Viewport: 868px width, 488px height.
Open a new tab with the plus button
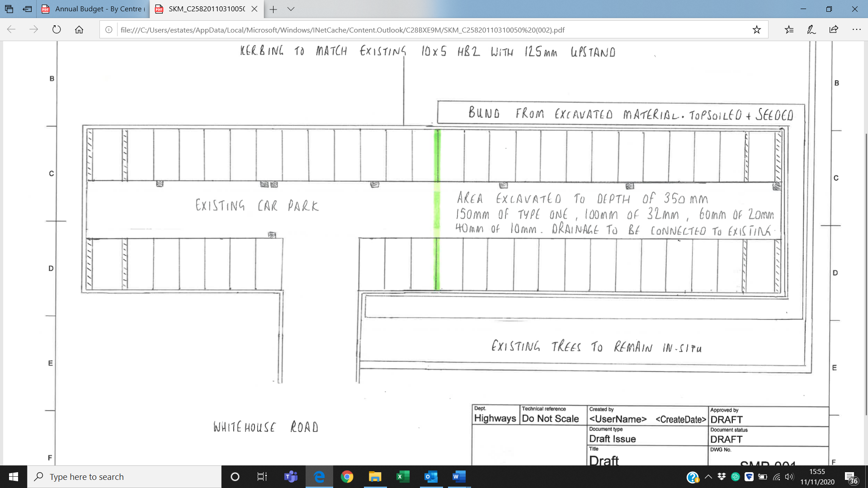(273, 9)
